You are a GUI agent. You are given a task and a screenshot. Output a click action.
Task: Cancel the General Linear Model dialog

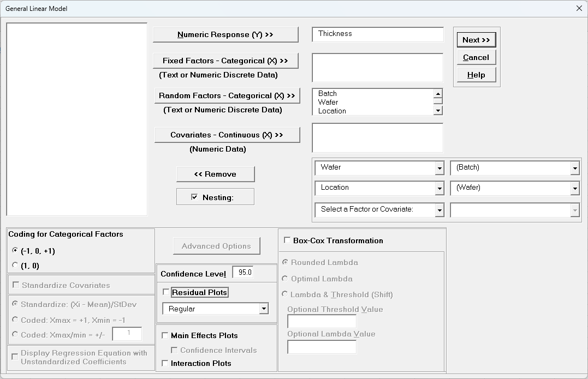(x=476, y=57)
